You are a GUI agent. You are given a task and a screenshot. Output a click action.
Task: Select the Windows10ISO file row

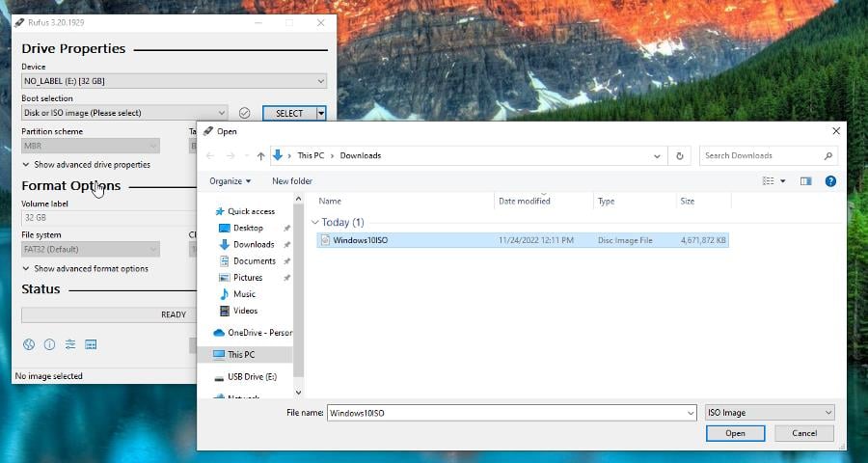[523, 240]
